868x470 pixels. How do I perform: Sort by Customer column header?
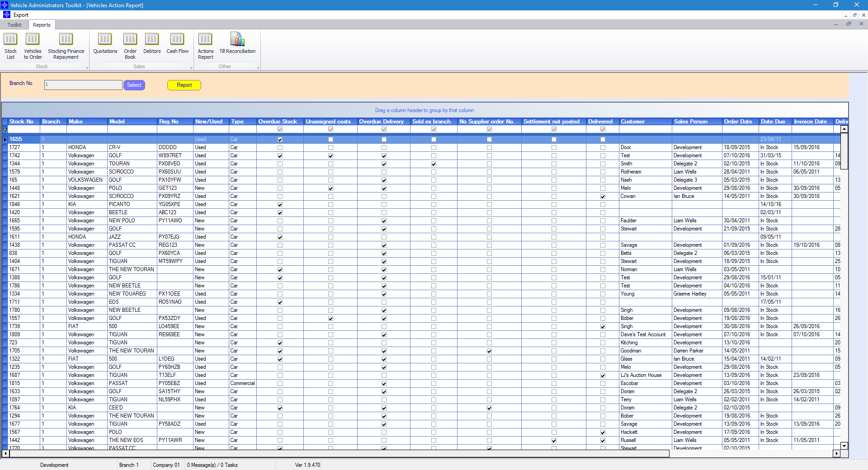pos(645,122)
